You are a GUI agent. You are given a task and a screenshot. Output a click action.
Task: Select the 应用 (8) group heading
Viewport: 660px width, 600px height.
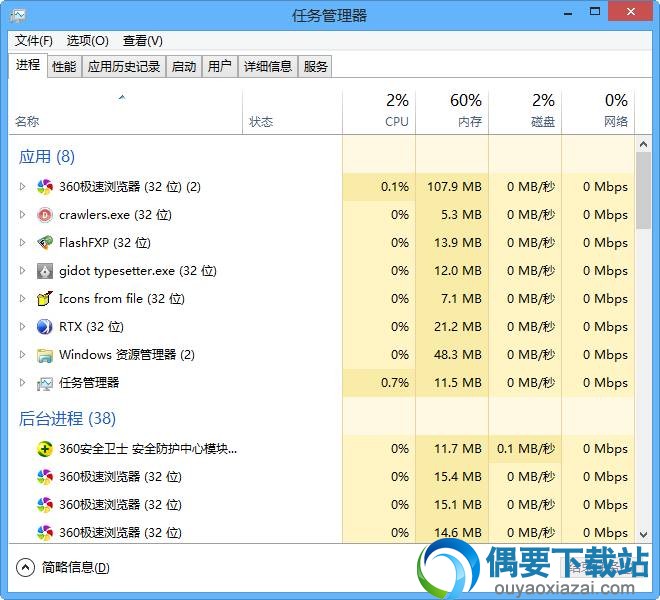pyautogui.click(x=47, y=157)
